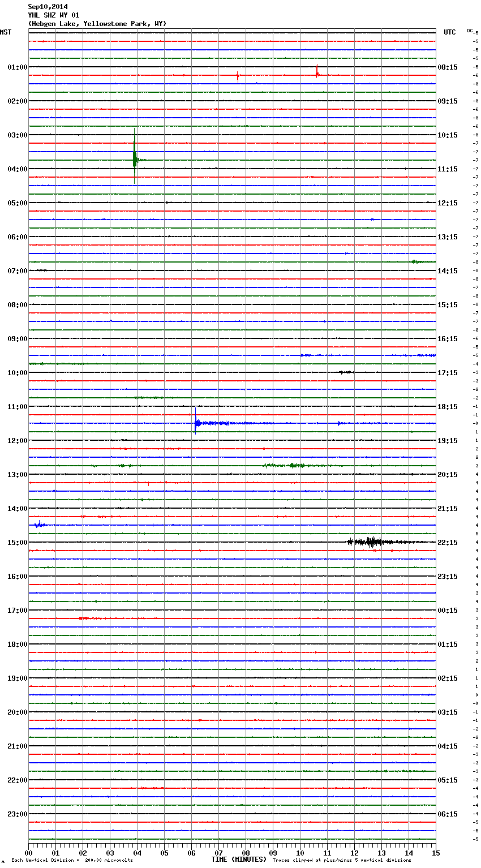
Task: Click the 00:15 UTC time label
Action: [448, 611]
